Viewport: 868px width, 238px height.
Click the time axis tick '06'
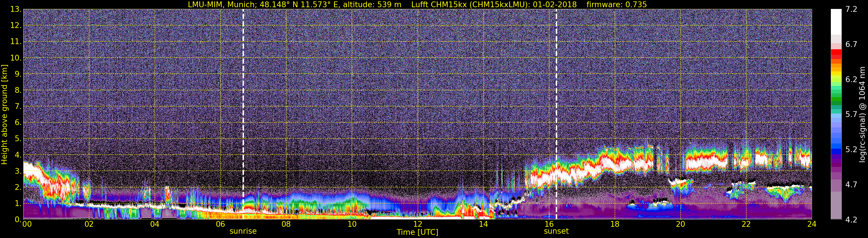220,224
